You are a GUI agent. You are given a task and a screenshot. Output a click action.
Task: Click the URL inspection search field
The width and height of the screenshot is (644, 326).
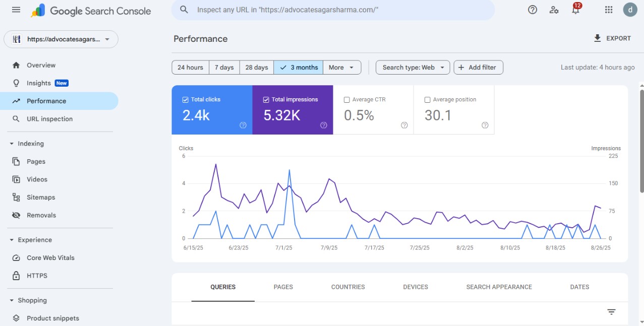coord(333,10)
